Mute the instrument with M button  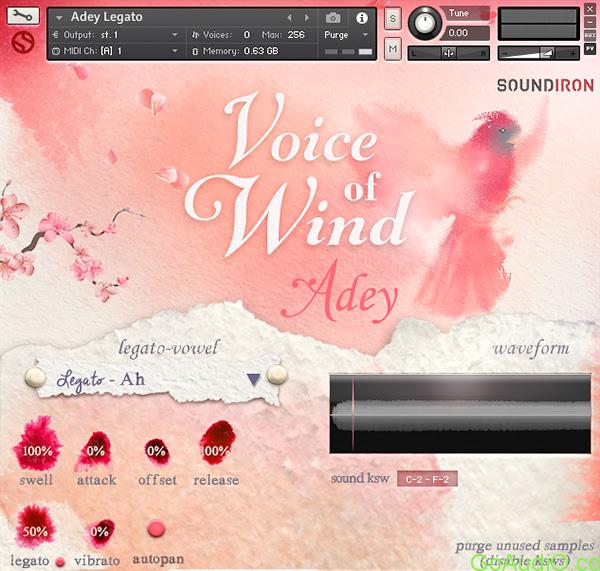(393, 49)
